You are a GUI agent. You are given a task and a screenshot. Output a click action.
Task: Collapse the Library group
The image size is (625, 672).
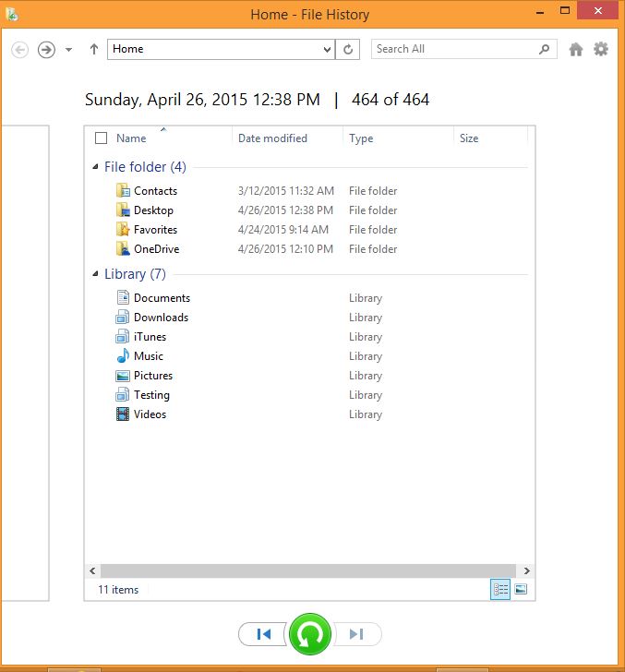click(x=95, y=274)
